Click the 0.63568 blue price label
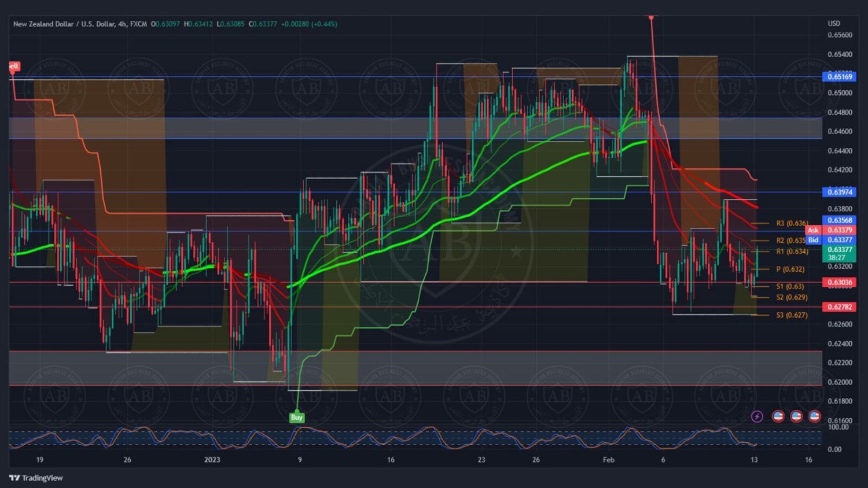The width and height of the screenshot is (868, 488). point(839,220)
